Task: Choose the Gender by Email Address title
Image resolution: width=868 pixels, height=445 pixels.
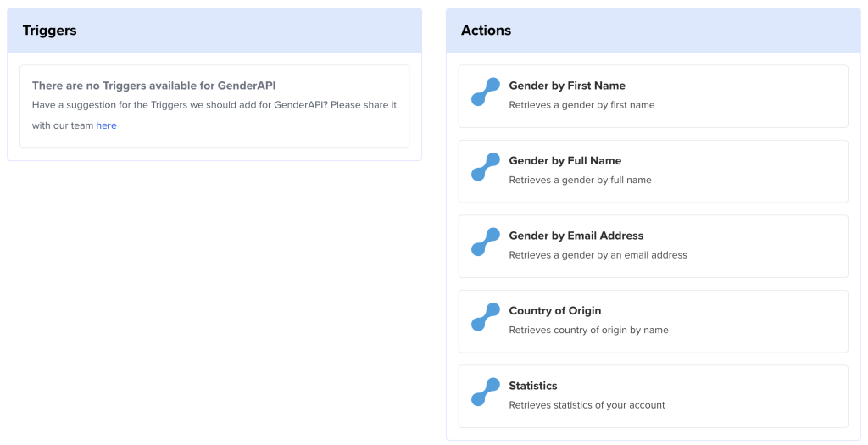Action: 576,236
